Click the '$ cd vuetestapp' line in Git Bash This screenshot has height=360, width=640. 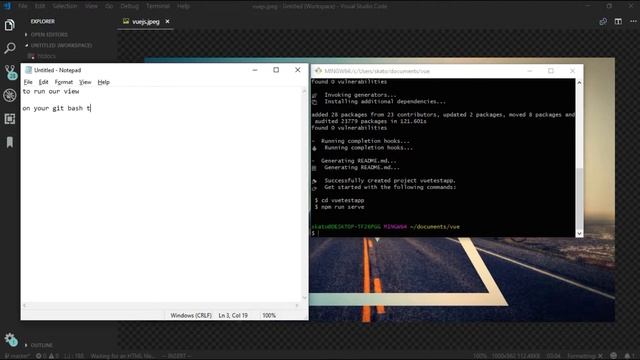coord(340,200)
